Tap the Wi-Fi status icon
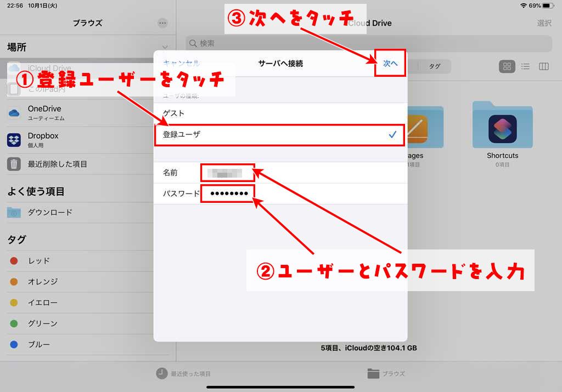 pos(523,5)
